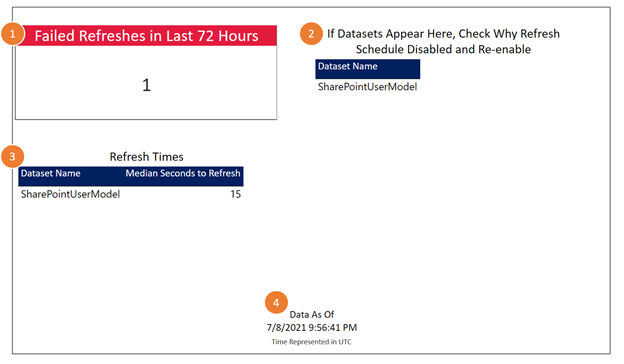The height and width of the screenshot is (364, 624).
Task: Click the orange number 1 callout badge
Action: tap(12, 34)
